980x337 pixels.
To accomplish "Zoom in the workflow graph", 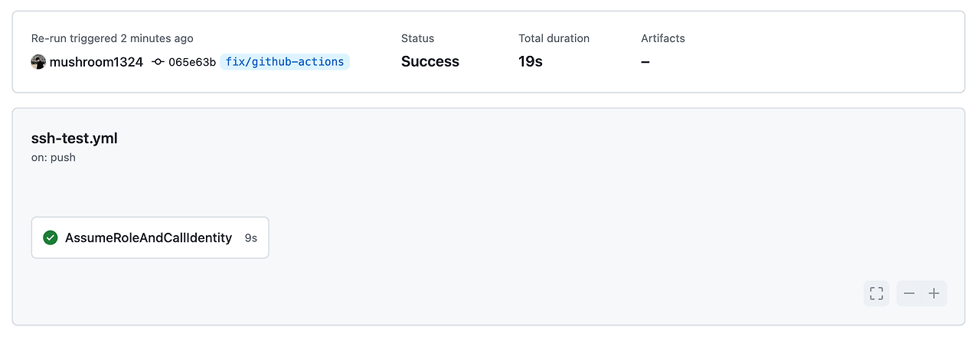I will point(934,293).
